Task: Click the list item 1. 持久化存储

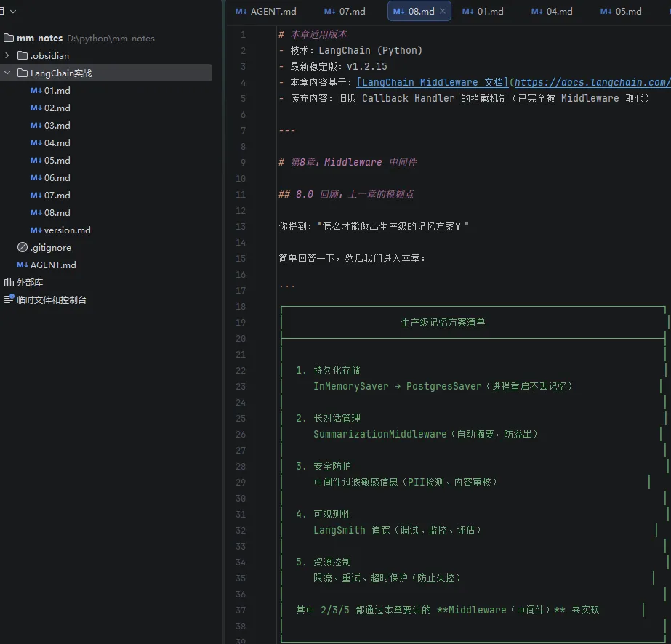Action: 328,370
